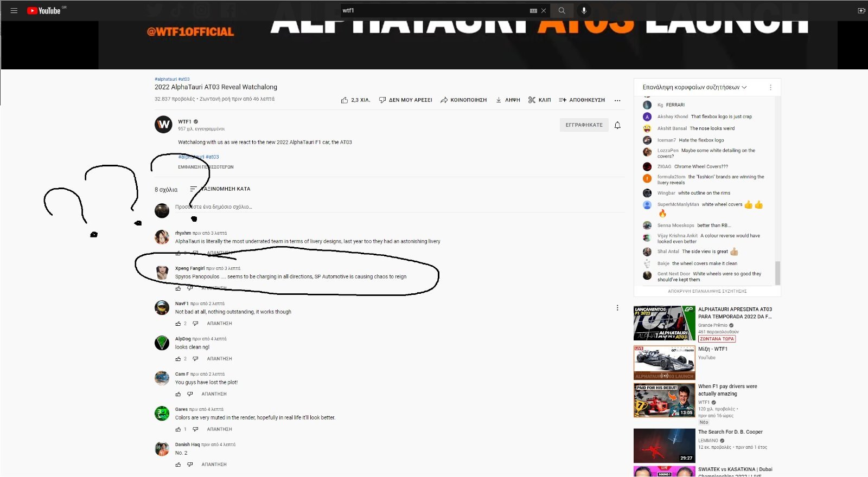Open the Μίξη - WTF1 mix thumbnail

[664, 363]
